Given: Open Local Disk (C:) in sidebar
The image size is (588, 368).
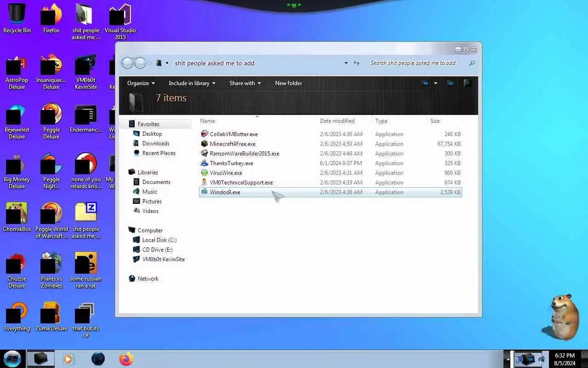Looking at the screenshot, I should coord(159,240).
